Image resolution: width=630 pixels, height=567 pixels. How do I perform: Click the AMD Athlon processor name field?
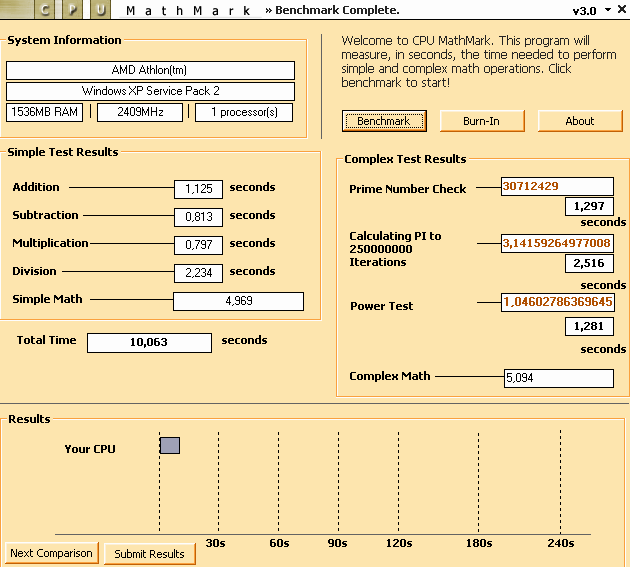(x=150, y=71)
